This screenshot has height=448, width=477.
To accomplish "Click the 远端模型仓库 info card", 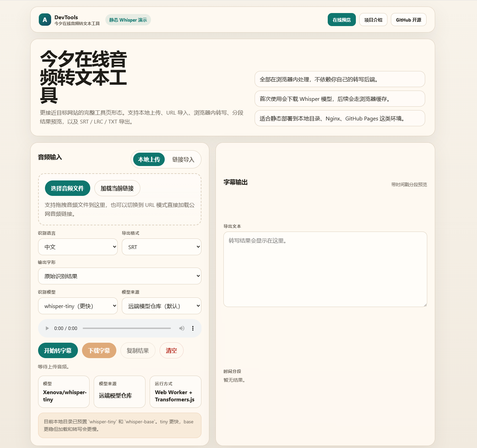I will [x=120, y=392].
